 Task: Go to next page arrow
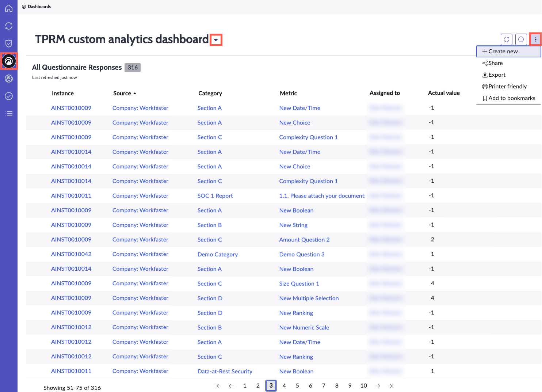tap(377, 386)
